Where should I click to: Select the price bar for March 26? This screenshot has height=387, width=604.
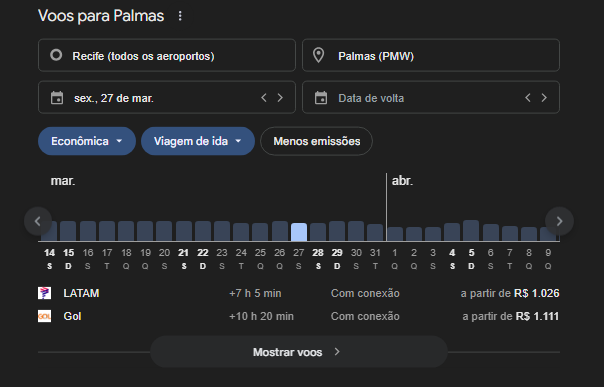(280, 231)
